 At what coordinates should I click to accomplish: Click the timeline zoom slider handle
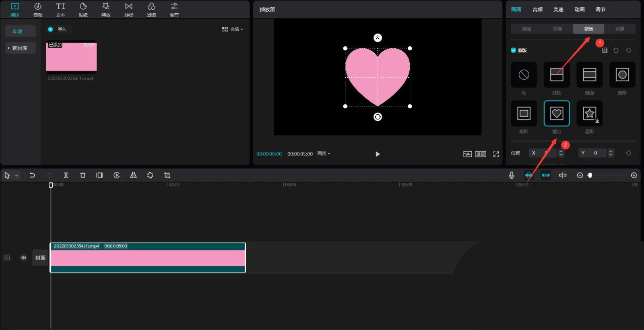click(x=590, y=175)
